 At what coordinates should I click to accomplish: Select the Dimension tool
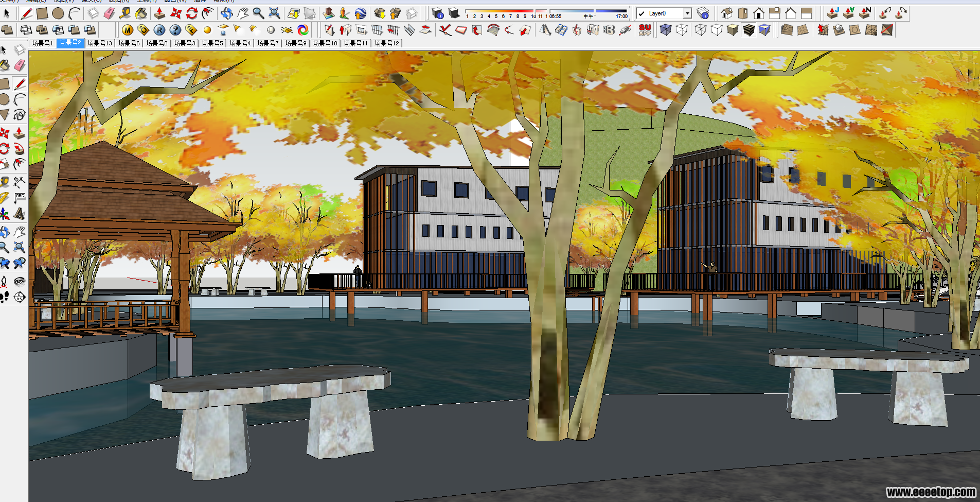click(20, 182)
